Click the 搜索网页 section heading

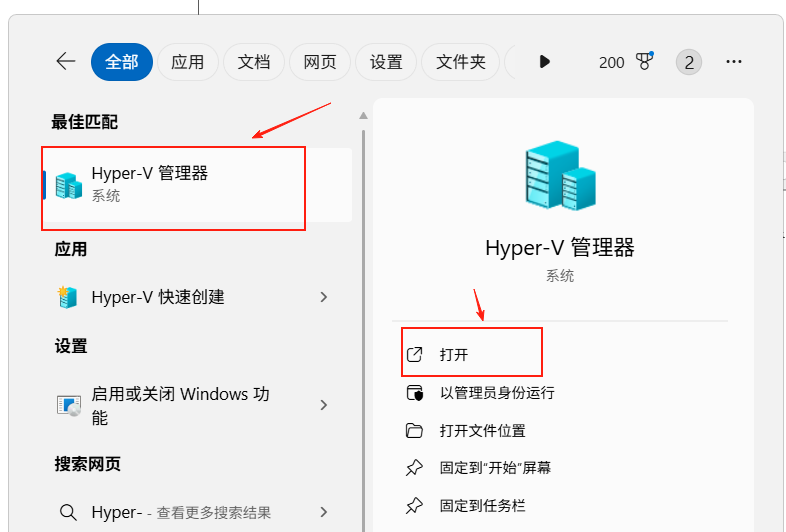point(88,464)
